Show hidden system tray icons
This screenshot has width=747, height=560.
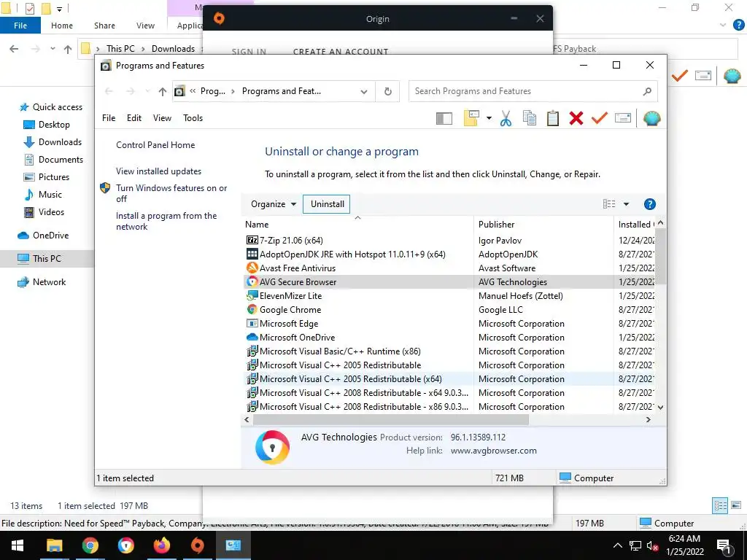click(x=617, y=545)
